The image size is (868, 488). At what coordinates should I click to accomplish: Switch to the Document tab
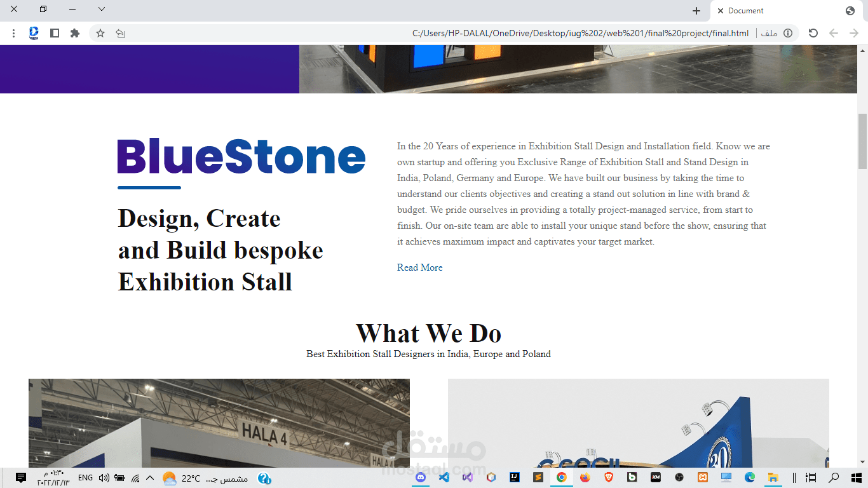(x=788, y=11)
